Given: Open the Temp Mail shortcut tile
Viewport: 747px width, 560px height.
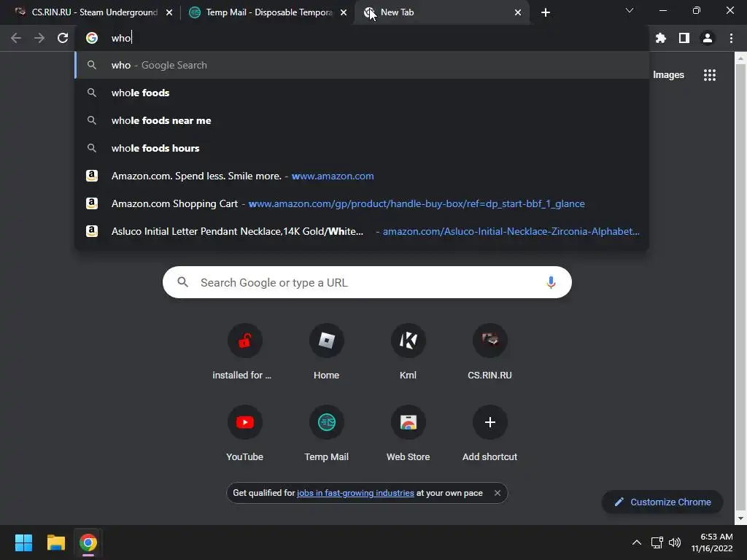Looking at the screenshot, I should point(326,433).
